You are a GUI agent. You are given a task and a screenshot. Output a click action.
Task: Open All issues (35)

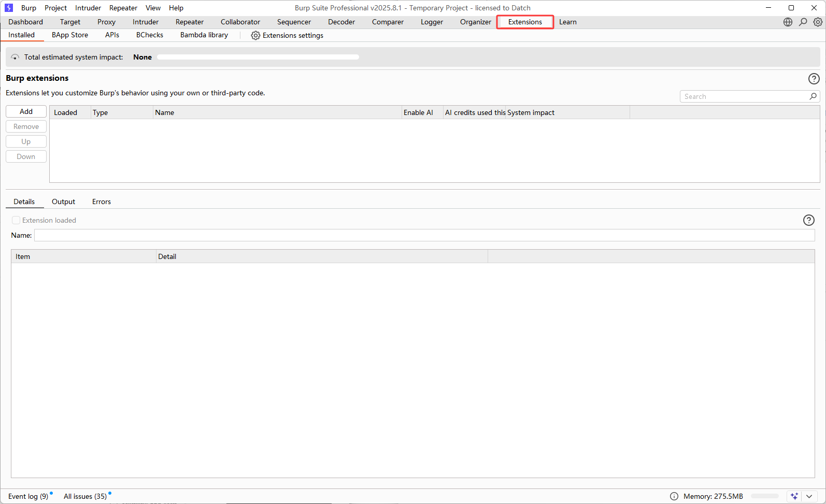pyautogui.click(x=86, y=496)
